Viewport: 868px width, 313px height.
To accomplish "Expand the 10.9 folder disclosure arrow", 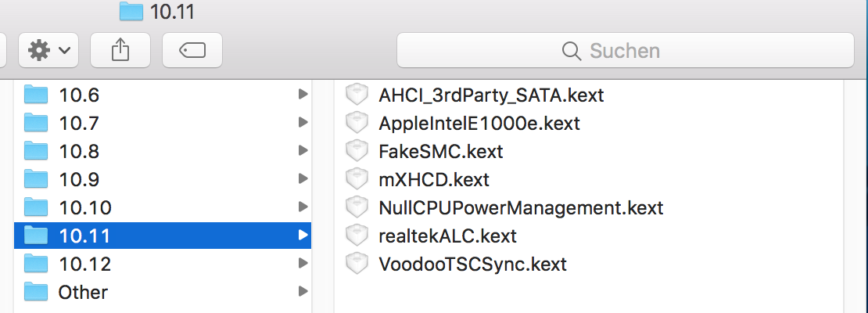I will pos(303,180).
